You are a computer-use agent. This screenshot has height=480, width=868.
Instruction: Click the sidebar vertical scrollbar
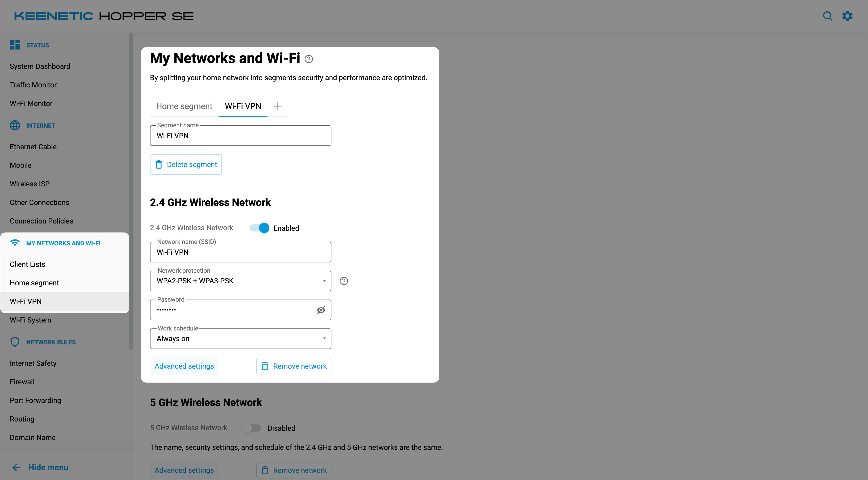point(131,191)
